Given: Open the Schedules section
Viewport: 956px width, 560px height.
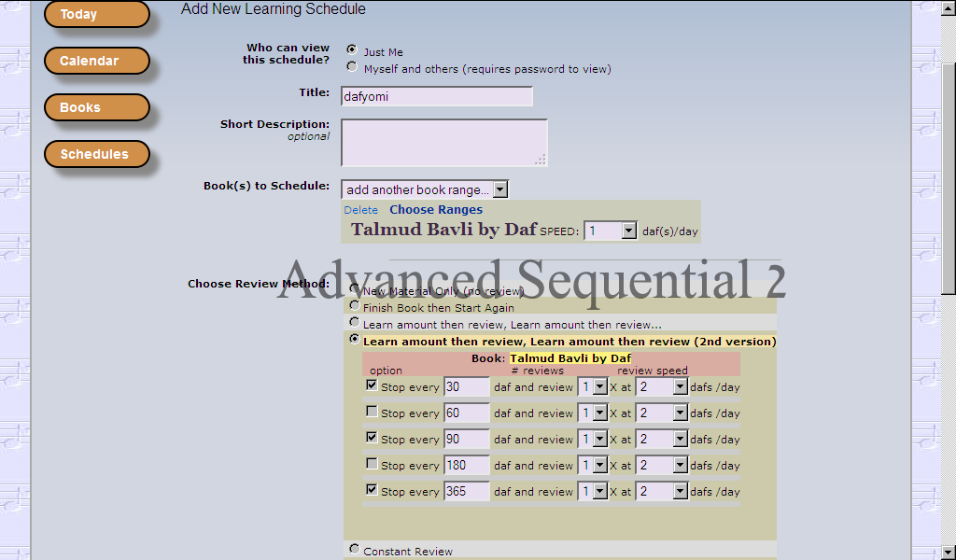Looking at the screenshot, I should tap(96, 155).
